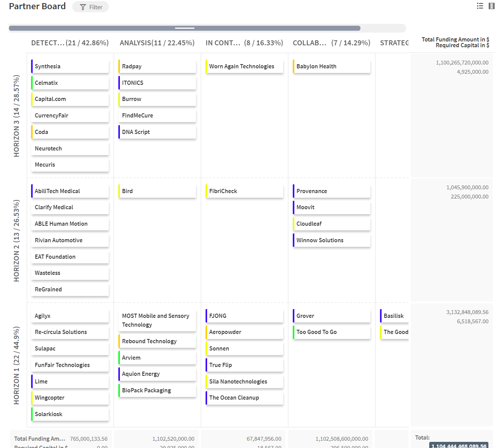The image size is (503, 448).
Task: Switch to the list view icon
Action: pyautogui.click(x=480, y=6)
